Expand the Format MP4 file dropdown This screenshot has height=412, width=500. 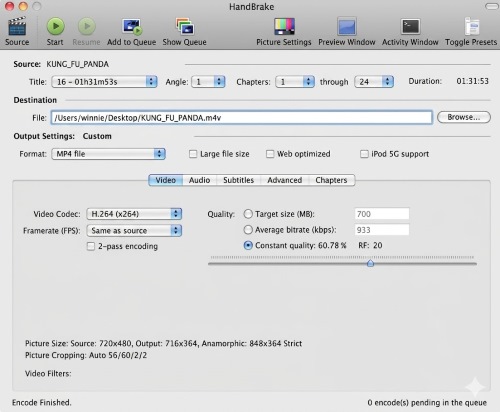pos(108,154)
